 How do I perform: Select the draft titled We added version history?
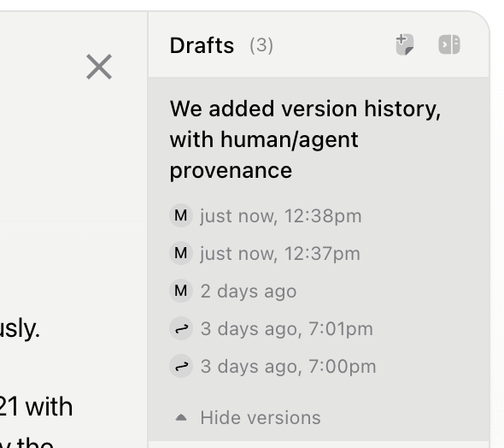tap(305, 139)
